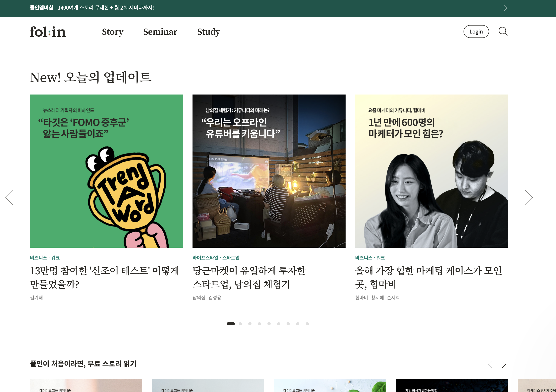Open the Study menu item

coord(208,32)
